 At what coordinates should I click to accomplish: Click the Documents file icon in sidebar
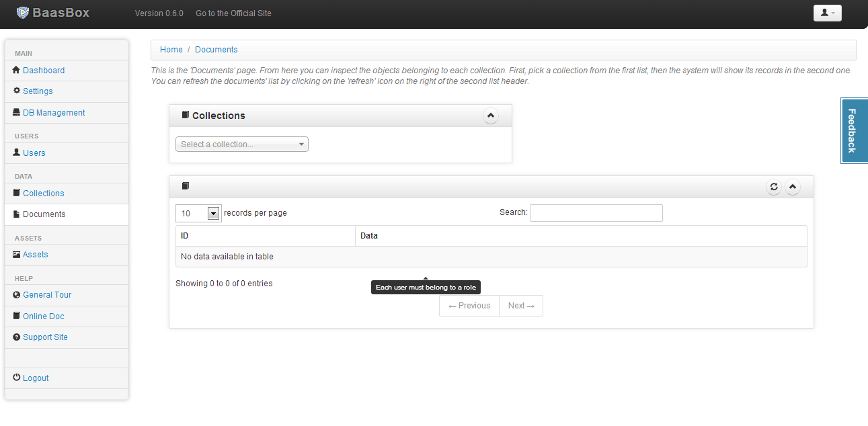coord(17,214)
